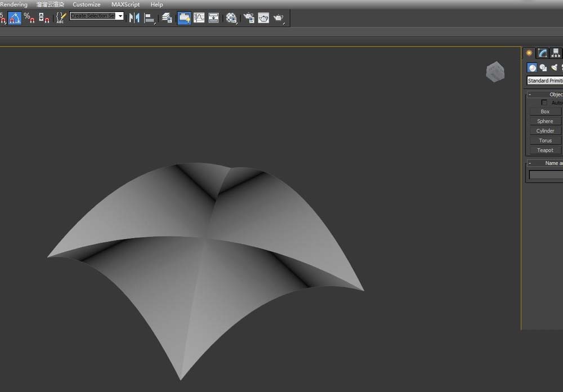The height and width of the screenshot is (392, 563).
Task: Open the Render Setup dialog
Action: click(x=248, y=17)
